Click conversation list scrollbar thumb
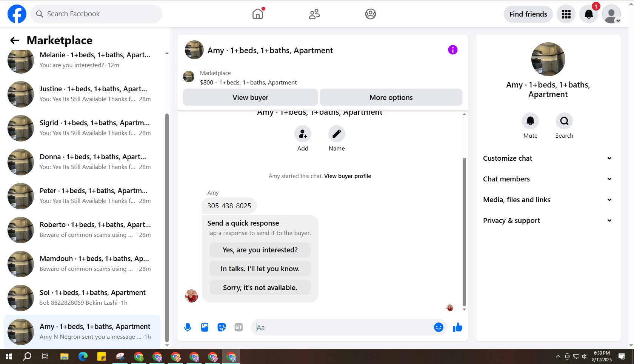This screenshot has height=364, width=634. point(167,227)
